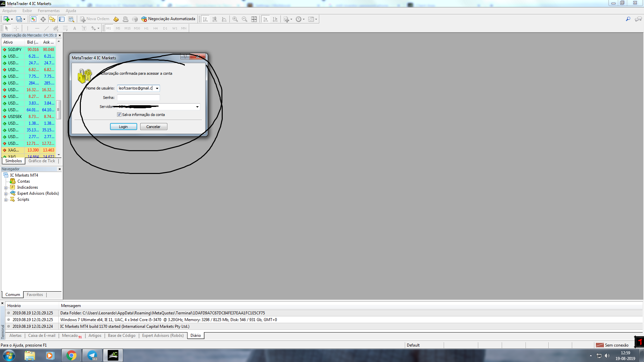Viewport: 644px width, 362px height.
Task: Click the Cancelar button
Action: pyautogui.click(x=153, y=127)
